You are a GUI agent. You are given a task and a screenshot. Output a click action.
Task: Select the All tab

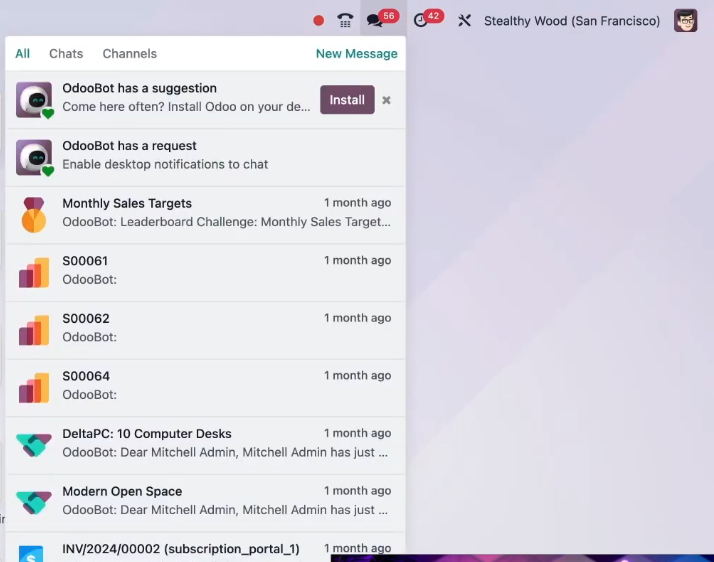(x=22, y=54)
